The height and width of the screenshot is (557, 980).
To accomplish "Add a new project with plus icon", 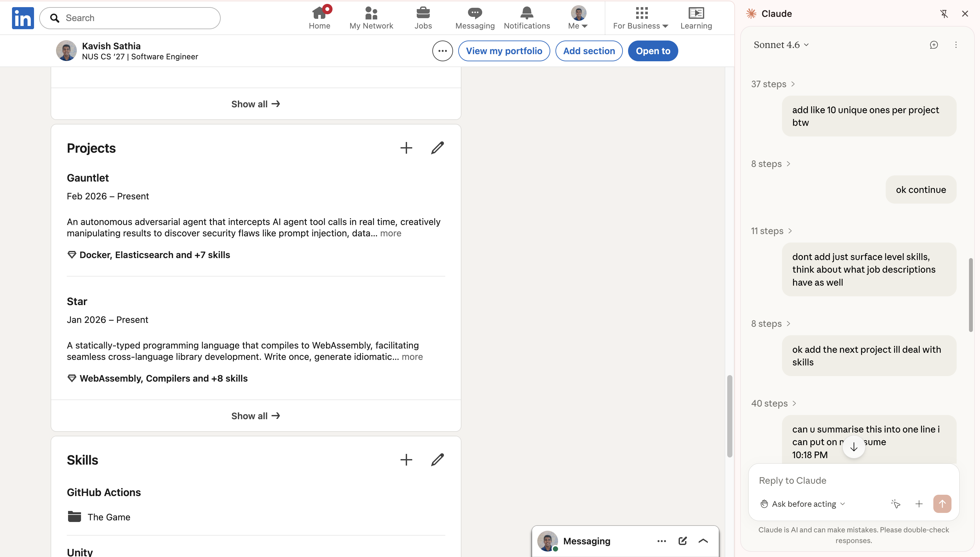I will click(x=406, y=148).
